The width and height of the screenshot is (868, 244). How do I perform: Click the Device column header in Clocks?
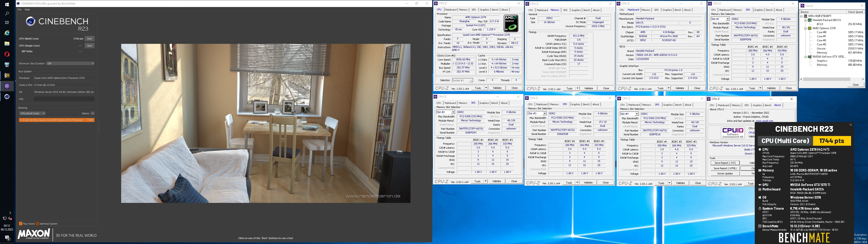(823, 12)
